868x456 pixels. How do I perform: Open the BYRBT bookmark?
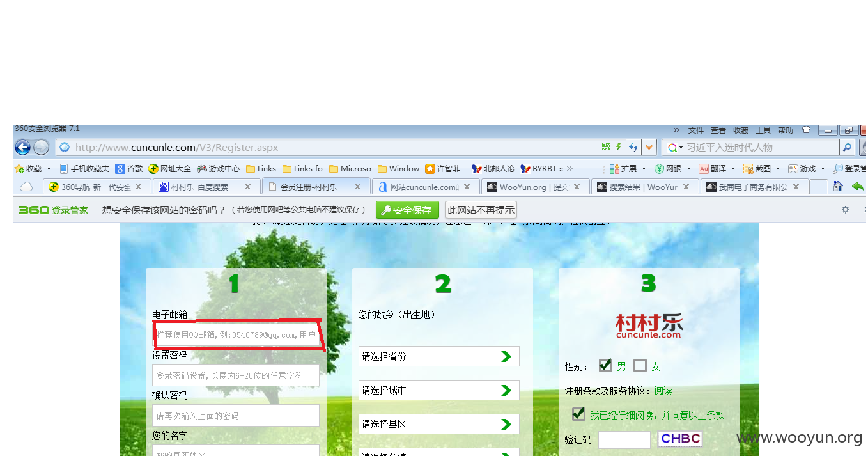(542, 169)
